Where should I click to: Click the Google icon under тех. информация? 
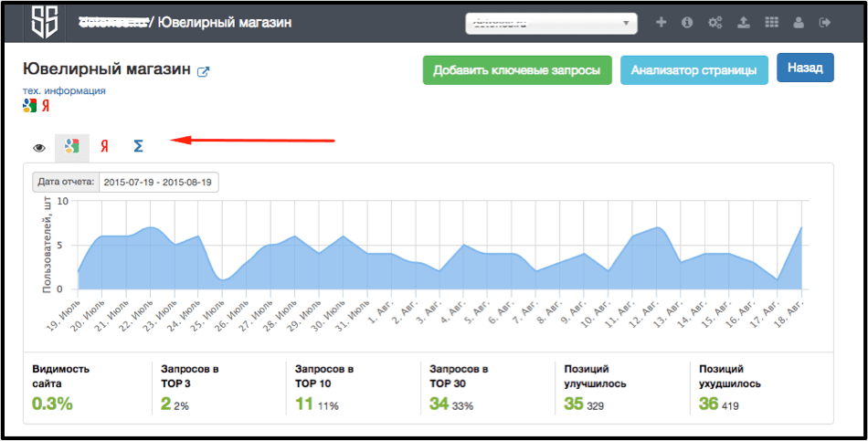(29, 105)
